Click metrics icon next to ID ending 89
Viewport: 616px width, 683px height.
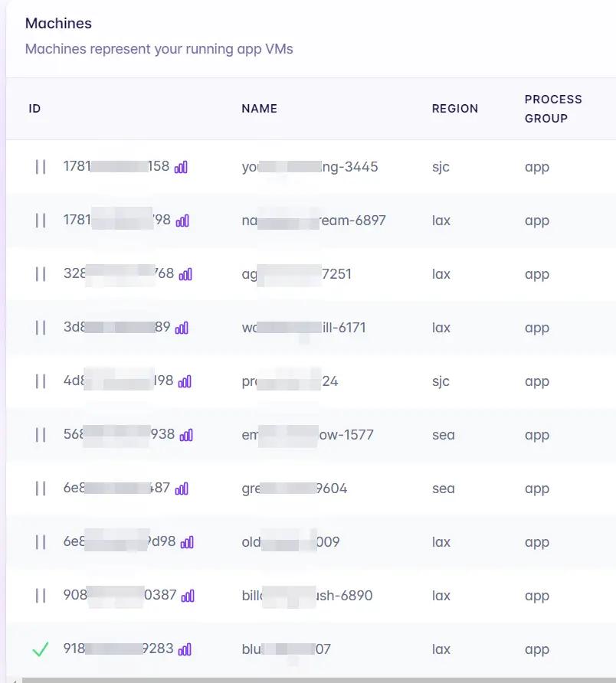click(182, 328)
